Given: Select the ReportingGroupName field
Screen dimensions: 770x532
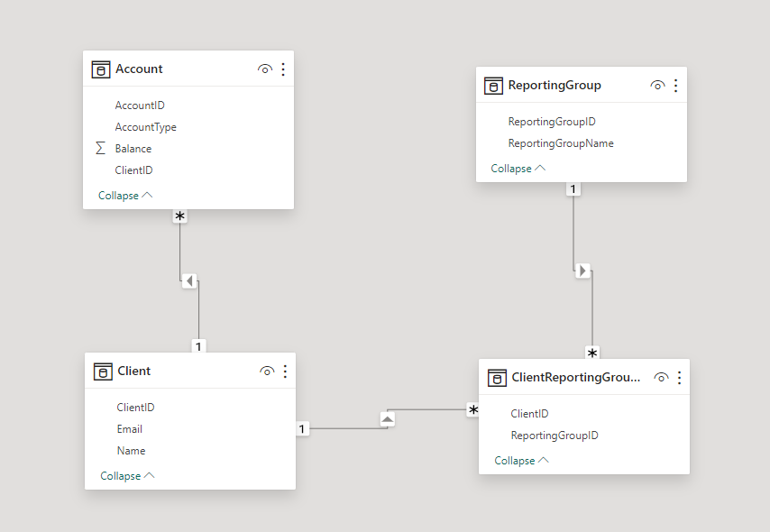Looking at the screenshot, I should [x=561, y=143].
